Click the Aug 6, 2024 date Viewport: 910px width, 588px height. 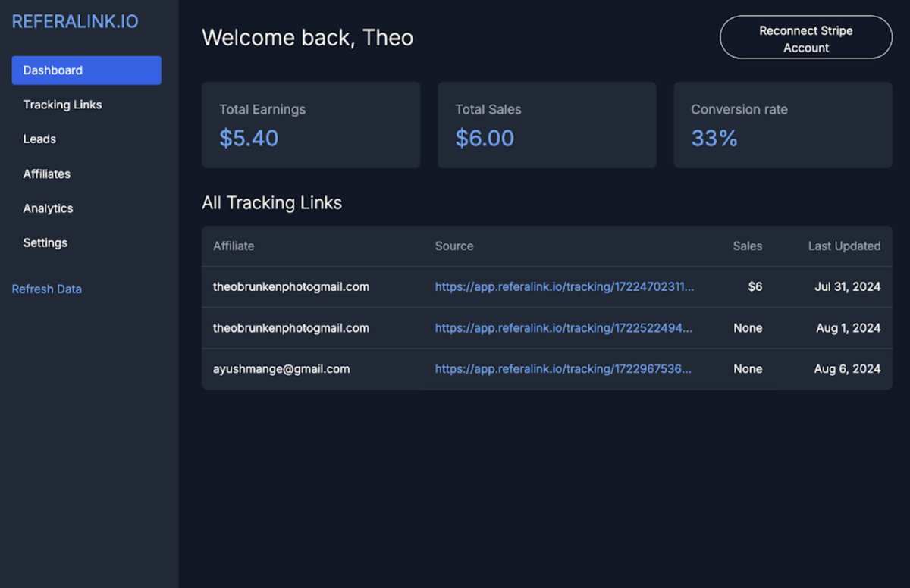pos(847,369)
